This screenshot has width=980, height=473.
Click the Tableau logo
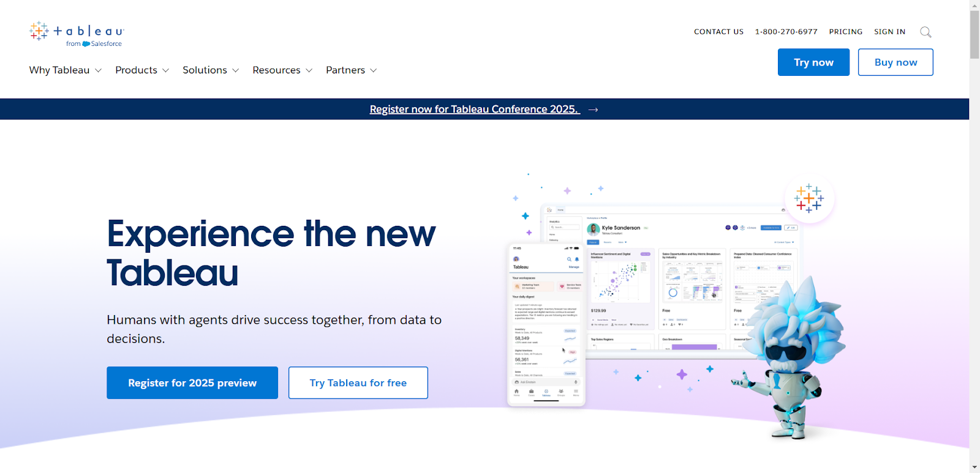[x=77, y=34]
